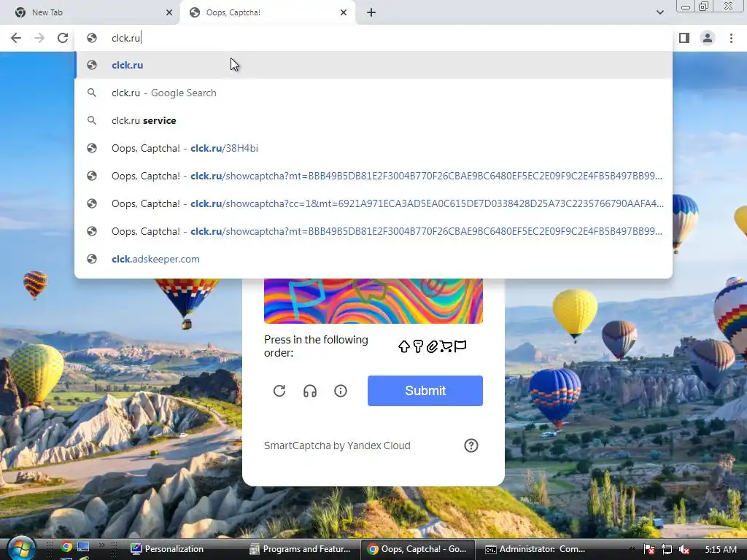This screenshot has width=747, height=560.
Task: Select Oops, Captcha! Chrome taskbar button
Action: [418, 549]
